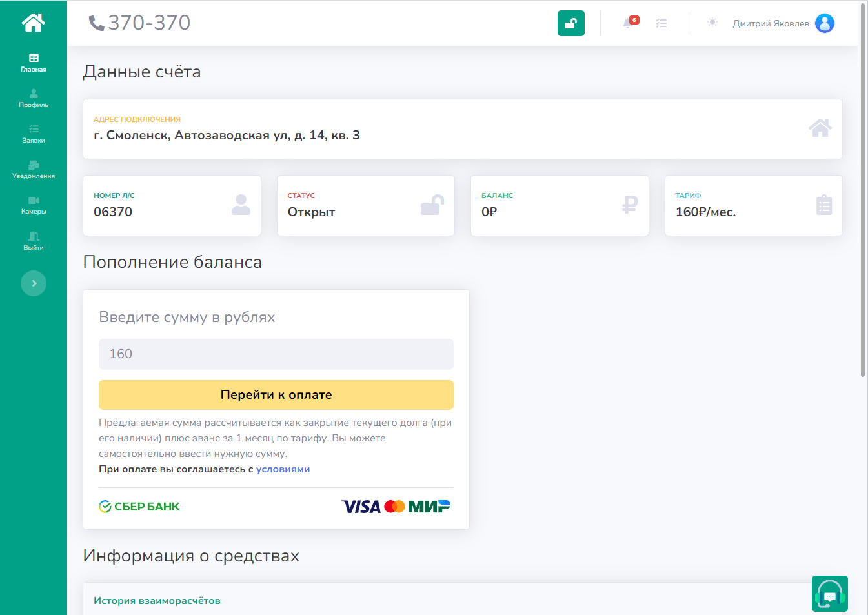Expand the sidebar with the chevron button
Image resolution: width=868 pixels, height=615 pixels.
[x=34, y=283]
